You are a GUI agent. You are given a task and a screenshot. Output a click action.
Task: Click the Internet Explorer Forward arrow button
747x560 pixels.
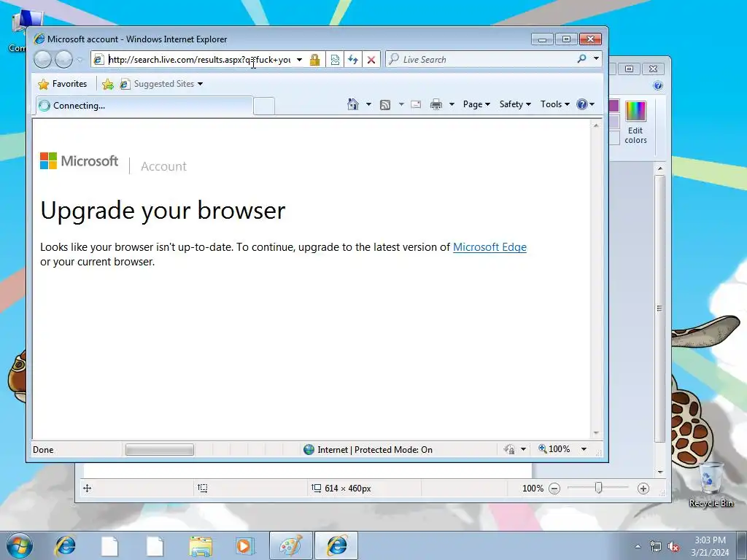pyautogui.click(x=64, y=60)
